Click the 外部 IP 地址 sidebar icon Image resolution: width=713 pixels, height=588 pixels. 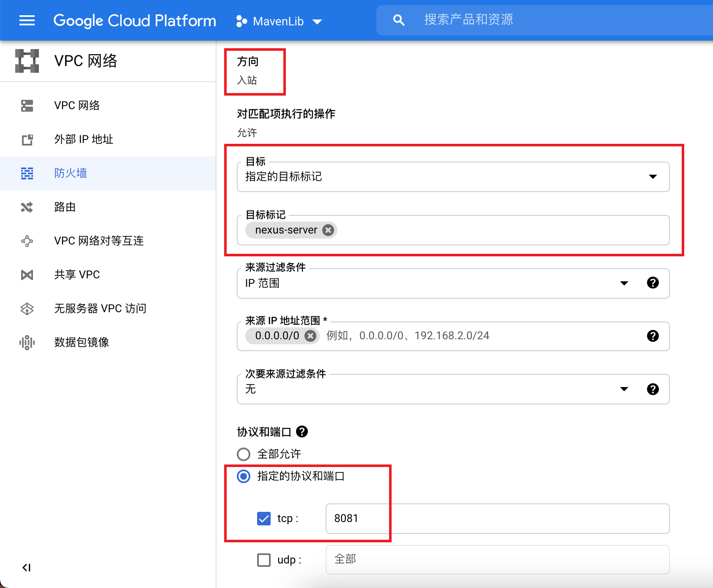(27, 139)
